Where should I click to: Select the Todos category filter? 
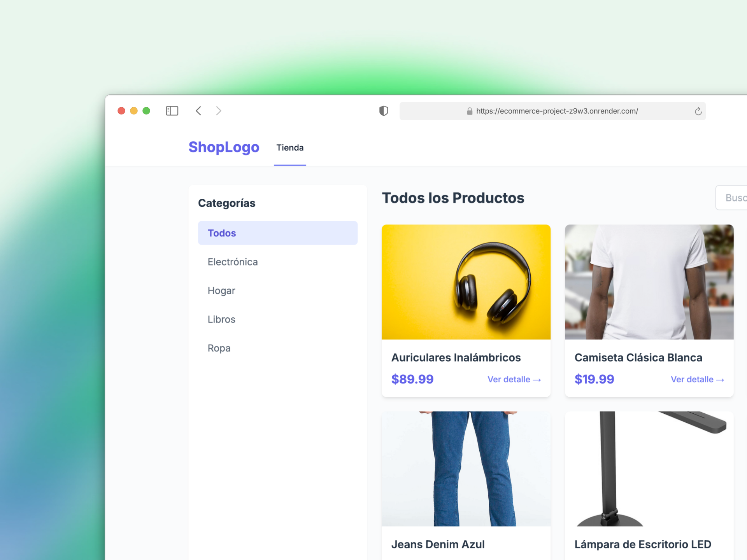277,233
